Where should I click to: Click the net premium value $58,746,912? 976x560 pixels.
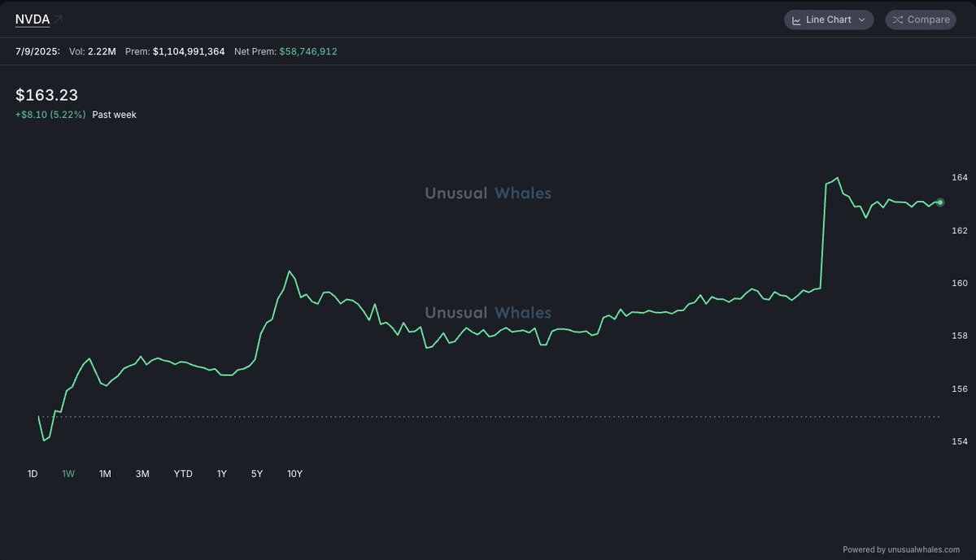click(x=308, y=51)
